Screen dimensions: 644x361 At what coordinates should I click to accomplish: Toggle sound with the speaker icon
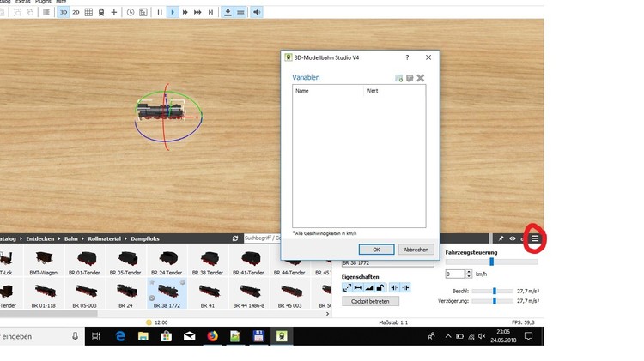tap(257, 12)
